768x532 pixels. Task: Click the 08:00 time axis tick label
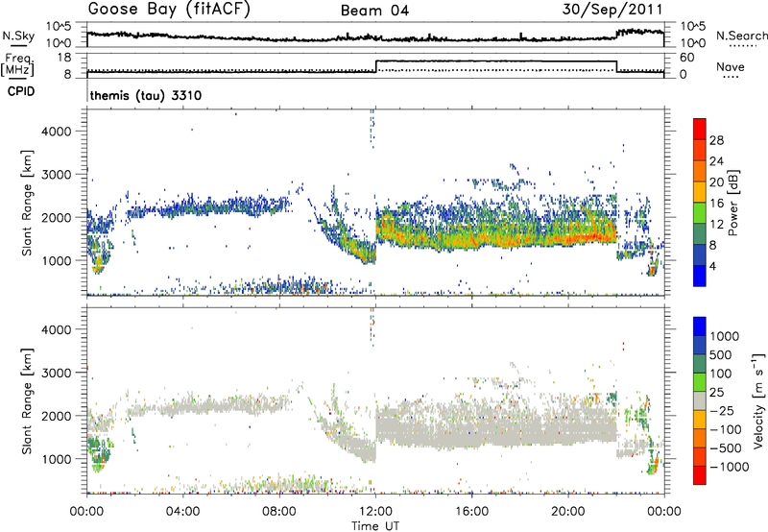279,512
